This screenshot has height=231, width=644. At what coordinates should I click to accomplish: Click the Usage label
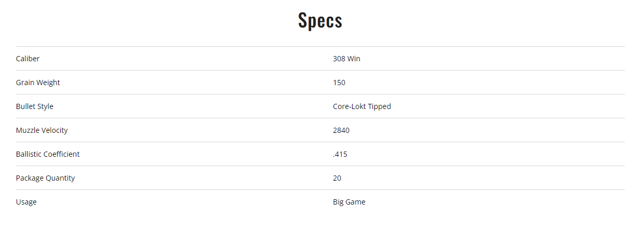click(26, 202)
